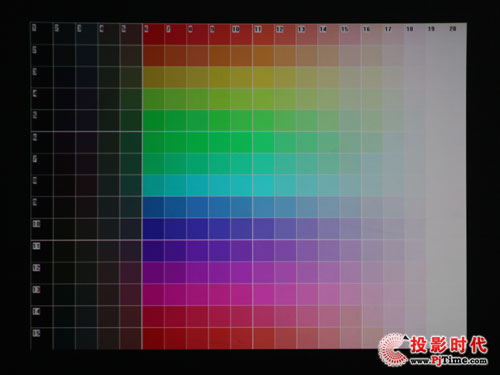
Task: Click the red swirl logo in the watermark
Action: 393,349
